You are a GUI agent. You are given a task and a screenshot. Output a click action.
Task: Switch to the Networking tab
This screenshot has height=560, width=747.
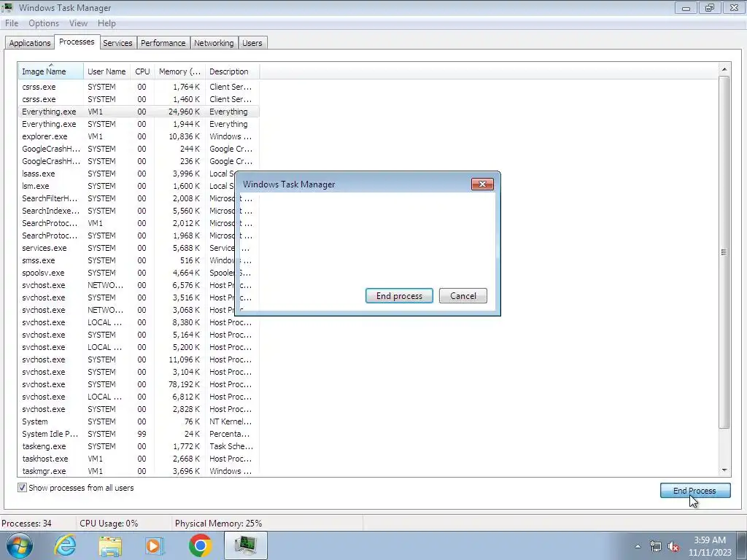click(214, 43)
